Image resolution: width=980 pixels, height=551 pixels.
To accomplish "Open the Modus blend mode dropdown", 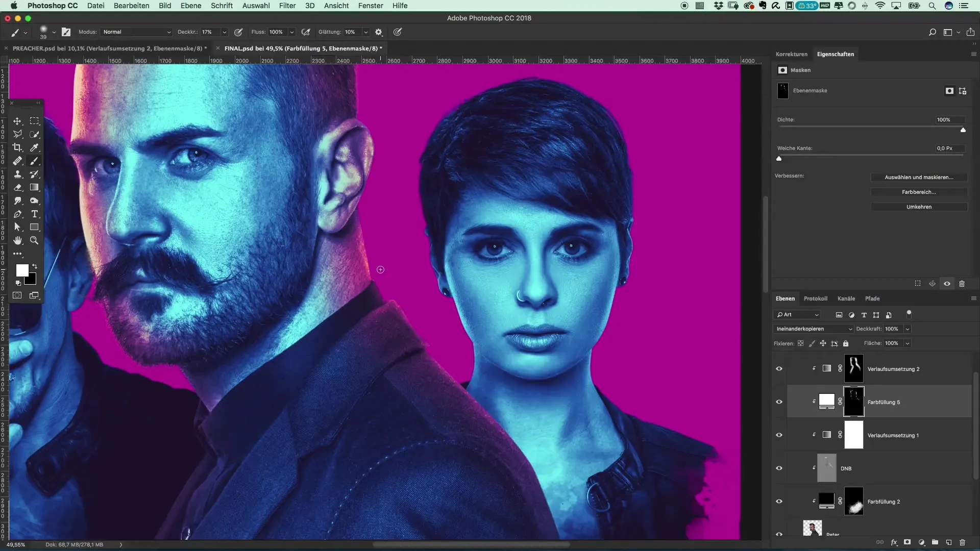I will click(136, 32).
